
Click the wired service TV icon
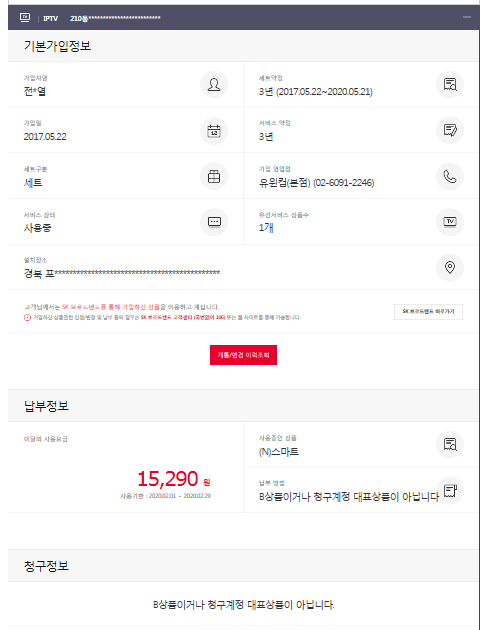click(450, 222)
